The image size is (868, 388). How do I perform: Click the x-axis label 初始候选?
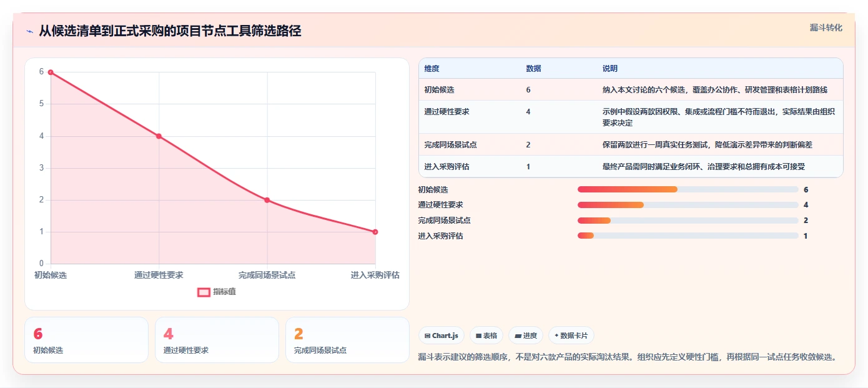pos(51,275)
